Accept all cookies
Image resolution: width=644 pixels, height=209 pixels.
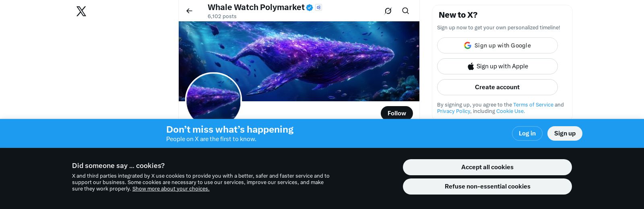pos(487,167)
